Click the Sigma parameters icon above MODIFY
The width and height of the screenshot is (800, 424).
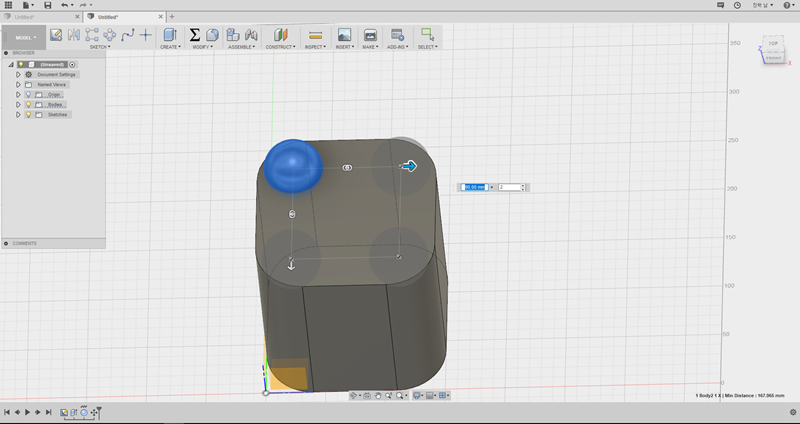tap(195, 35)
